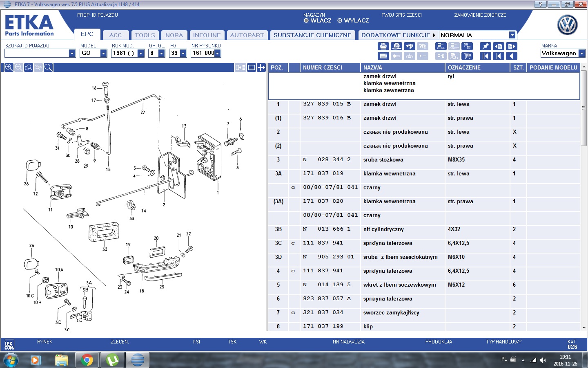
Task: Click the single-bar back arrow icon
Action: [x=498, y=56]
